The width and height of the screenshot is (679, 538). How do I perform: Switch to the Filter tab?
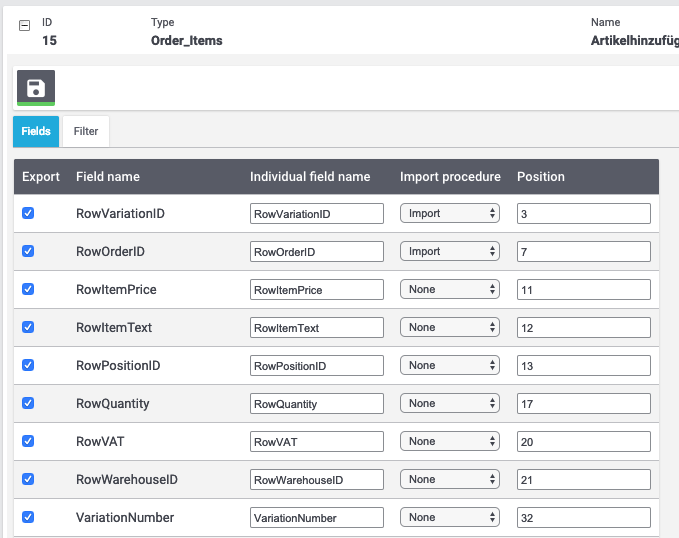(86, 131)
